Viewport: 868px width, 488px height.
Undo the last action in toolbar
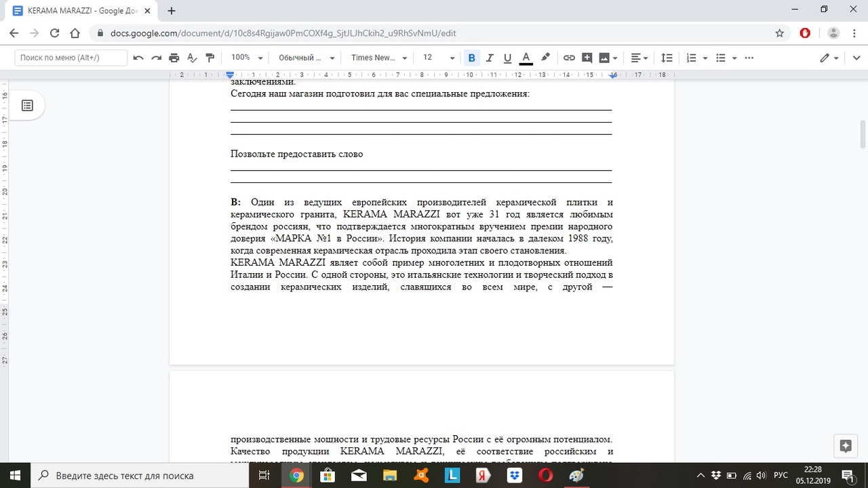[x=138, y=58]
